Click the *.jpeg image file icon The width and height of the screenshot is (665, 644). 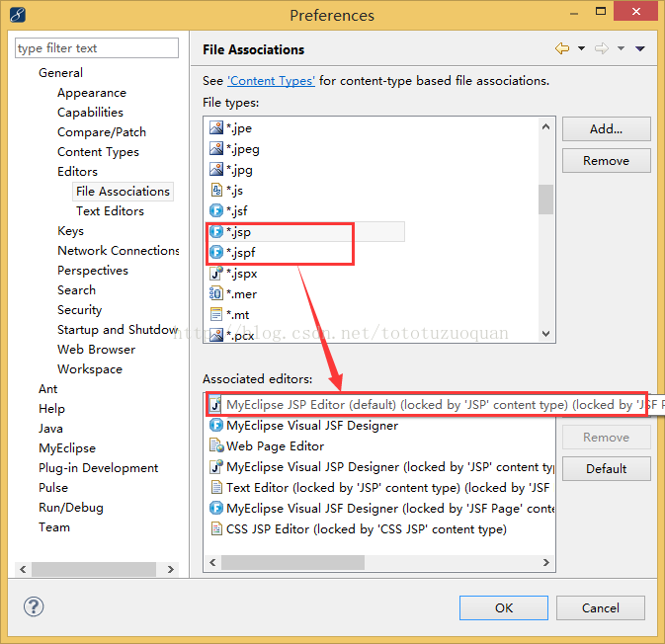coord(216,148)
